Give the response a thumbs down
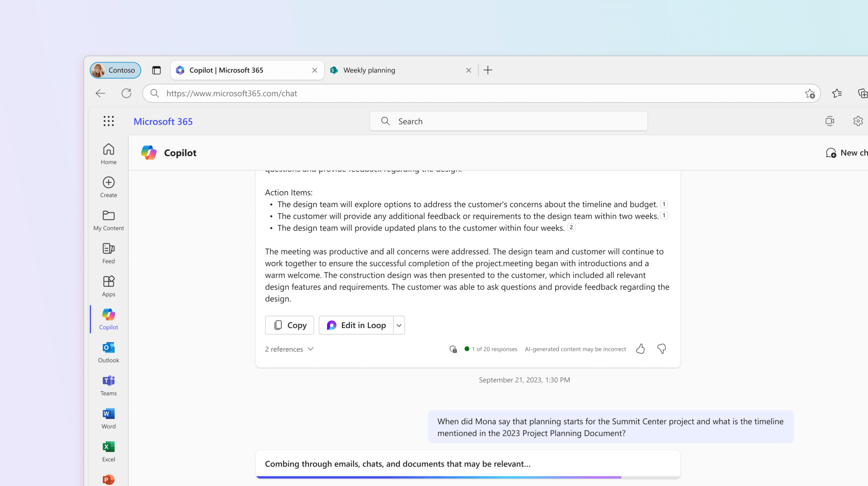The height and width of the screenshot is (486, 868). [x=661, y=349]
